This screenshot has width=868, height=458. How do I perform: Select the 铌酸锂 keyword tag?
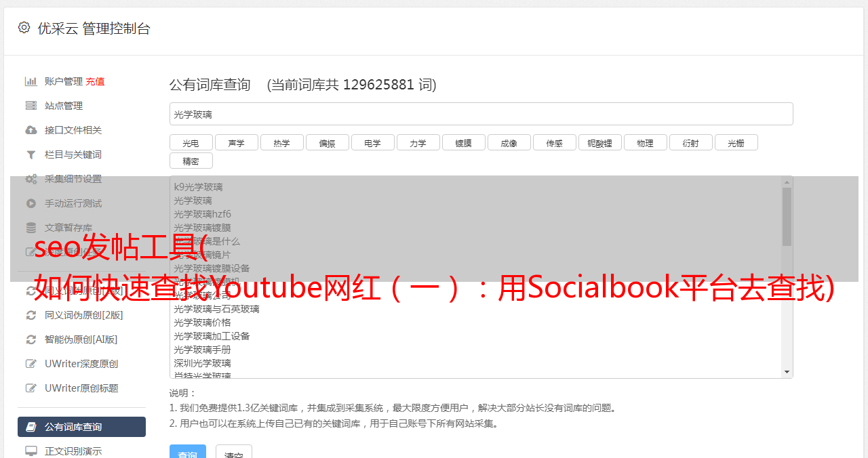point(600,143)
